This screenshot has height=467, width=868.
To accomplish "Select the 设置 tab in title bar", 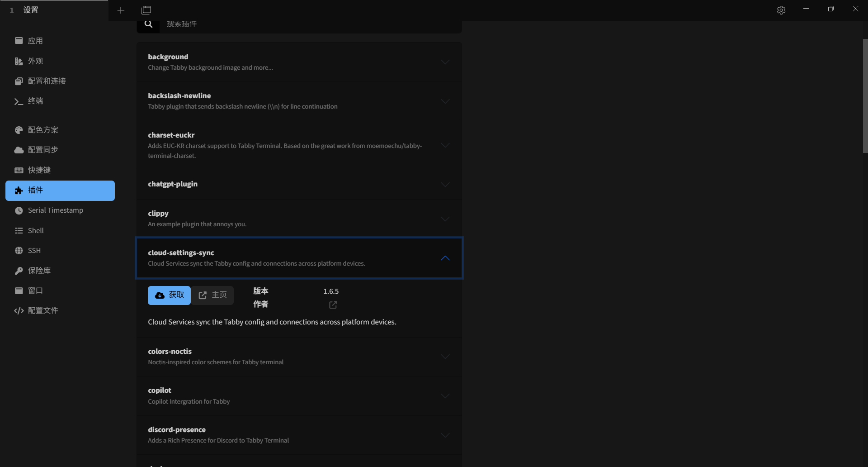I will (31, 10).
